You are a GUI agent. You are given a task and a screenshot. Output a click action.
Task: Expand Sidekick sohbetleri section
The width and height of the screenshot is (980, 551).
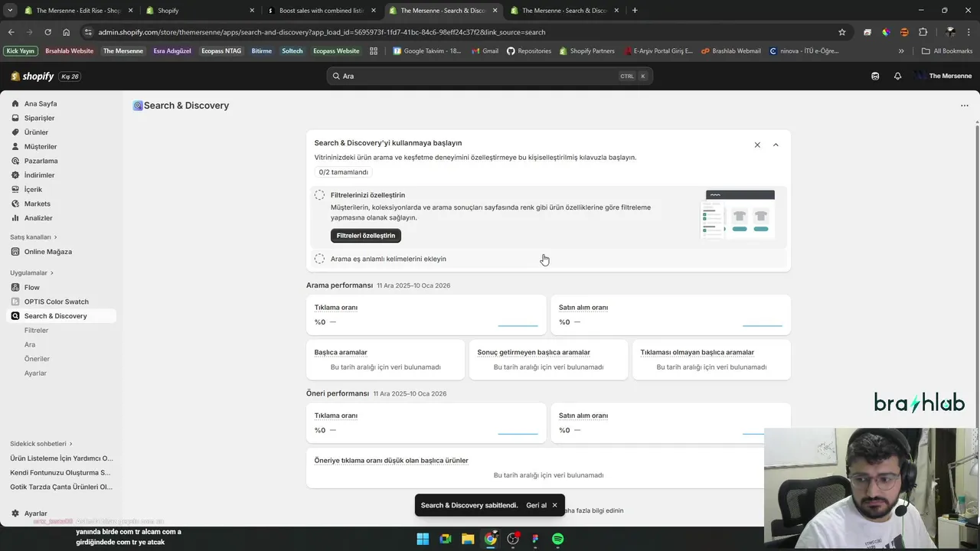[41, 444]
